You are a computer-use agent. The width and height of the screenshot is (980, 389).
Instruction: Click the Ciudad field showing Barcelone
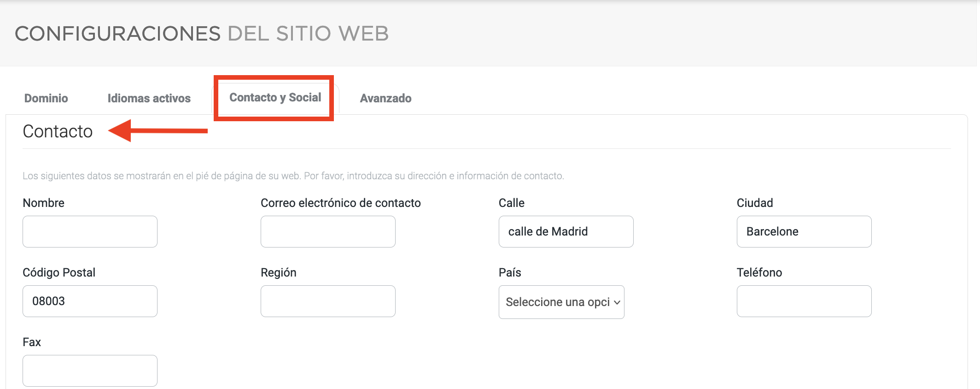(x=804, y=231)
